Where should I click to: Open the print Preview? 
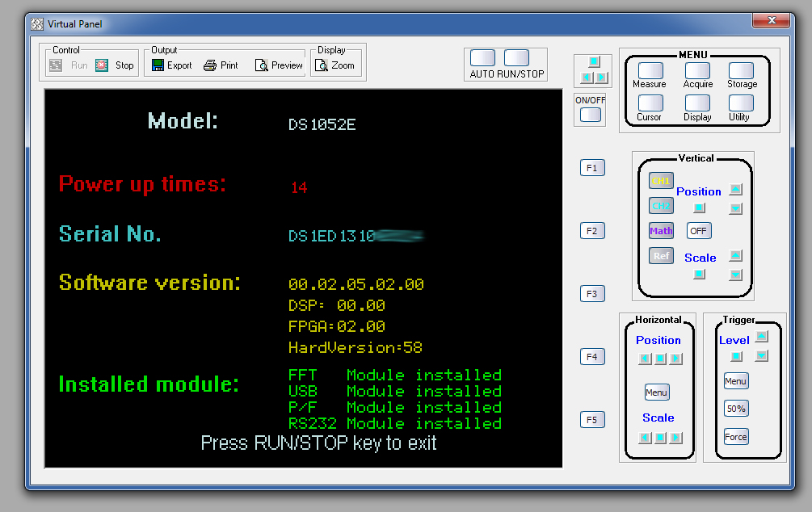click(279, 65)
